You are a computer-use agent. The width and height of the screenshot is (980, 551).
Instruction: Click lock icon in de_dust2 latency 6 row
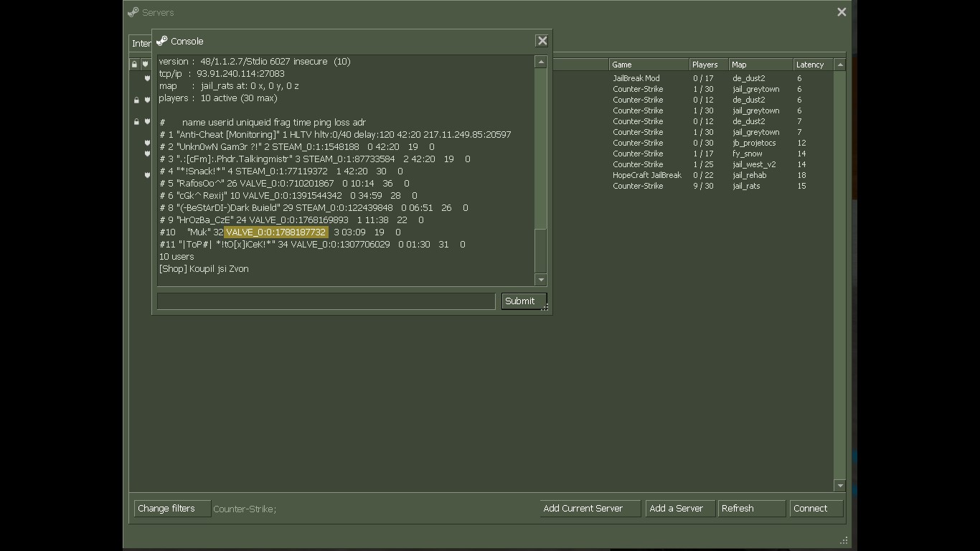click(x=136, y=100)
